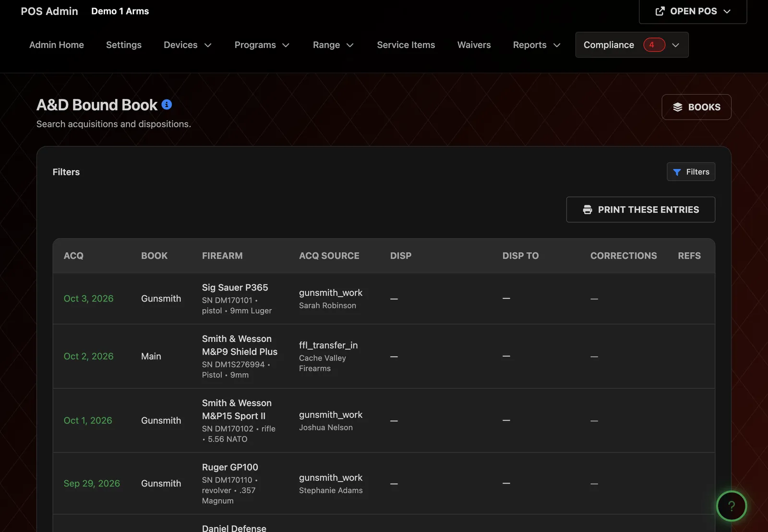Click the Main book cell

[x=151, y=356]
